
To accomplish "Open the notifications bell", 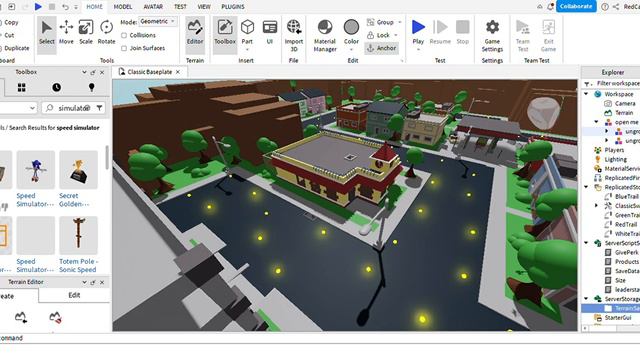I will point(550,7).
